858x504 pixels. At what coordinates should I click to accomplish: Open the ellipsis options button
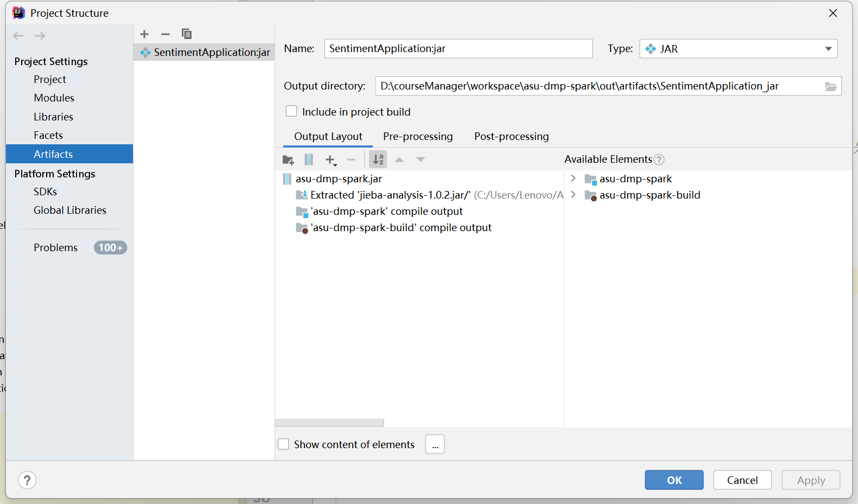coord(435,444)
